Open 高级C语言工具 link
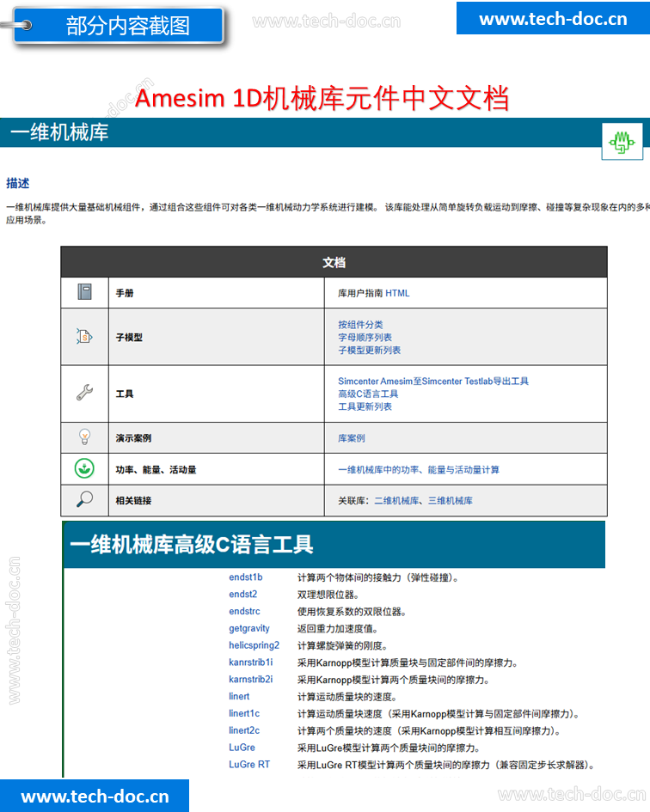Image resolution: width=650 pixels, height=812 pixels. [368, 394]
